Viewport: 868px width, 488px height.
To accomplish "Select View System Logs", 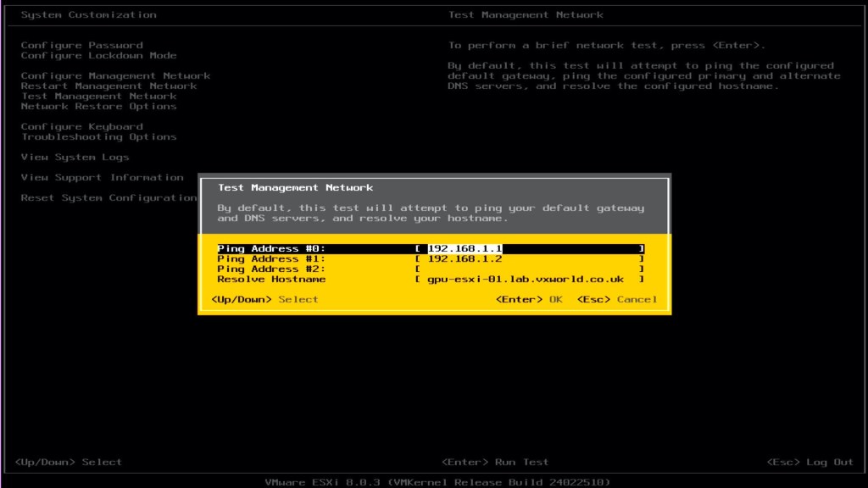I will pyautogui.click(x=75, y=157).
